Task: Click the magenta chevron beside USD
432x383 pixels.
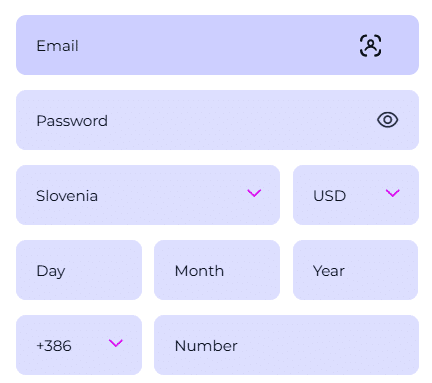Action: (x=392, y=193)
